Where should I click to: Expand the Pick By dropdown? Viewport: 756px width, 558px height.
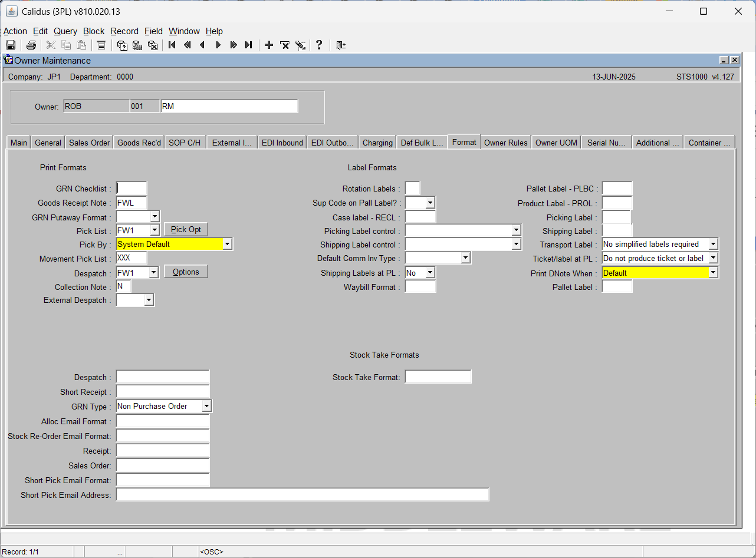228,244
